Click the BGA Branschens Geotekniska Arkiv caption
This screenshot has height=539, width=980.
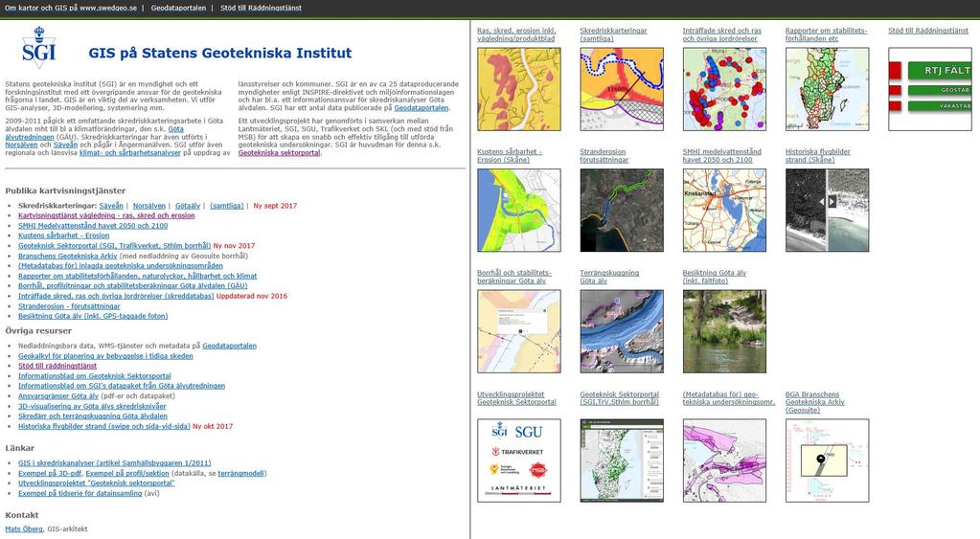point(815,402)
